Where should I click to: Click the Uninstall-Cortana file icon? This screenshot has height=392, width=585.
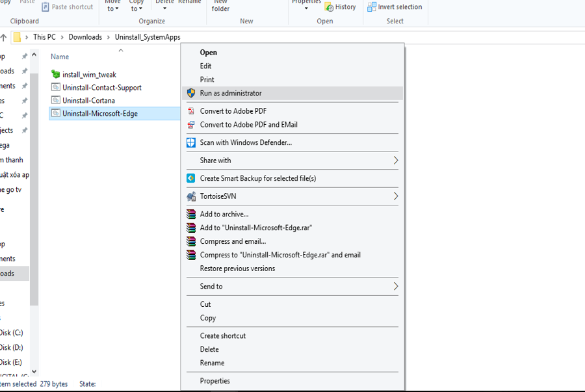[56, 100]
